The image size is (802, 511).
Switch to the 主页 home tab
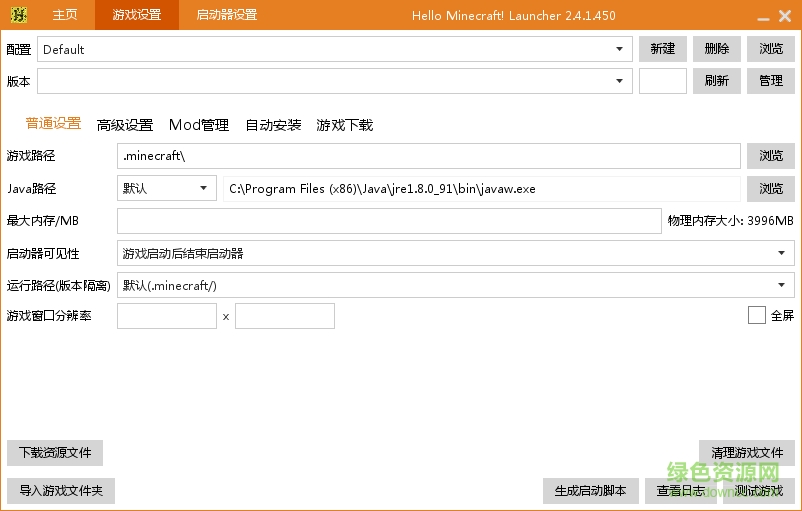pyautogui.click(x=65, y=15)
